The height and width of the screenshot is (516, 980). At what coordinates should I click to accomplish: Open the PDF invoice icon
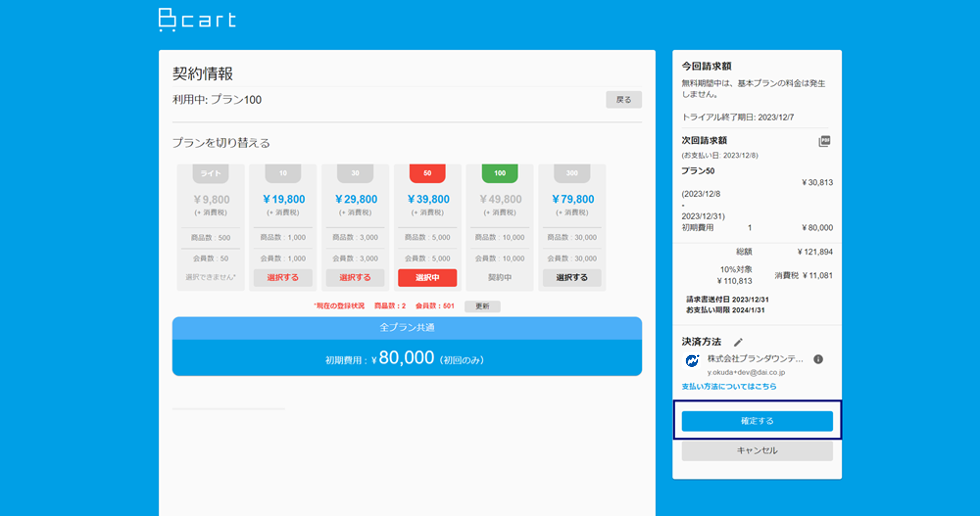pyautogui.click(x=824, y=141)
